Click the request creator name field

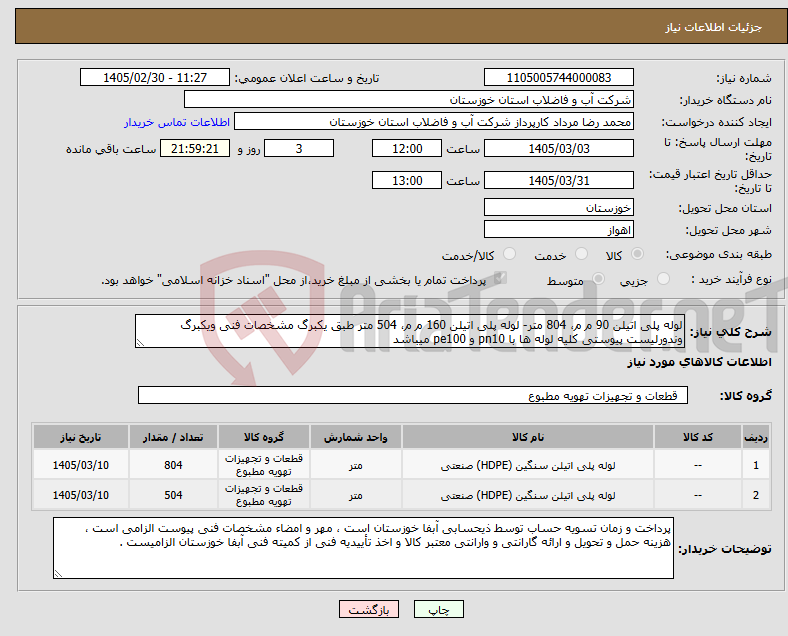pos(434,122)
